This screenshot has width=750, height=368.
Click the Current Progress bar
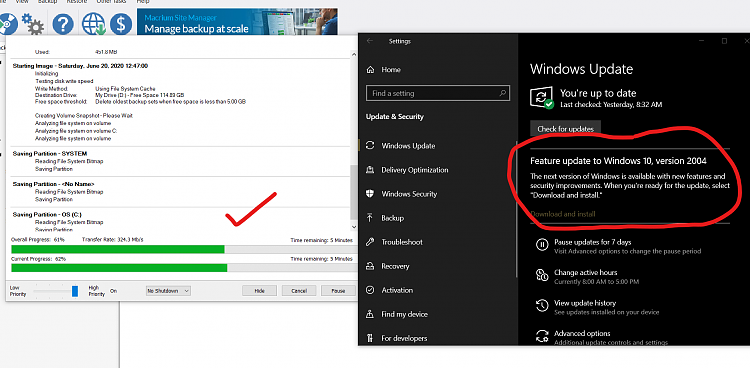tap(184, 268)
